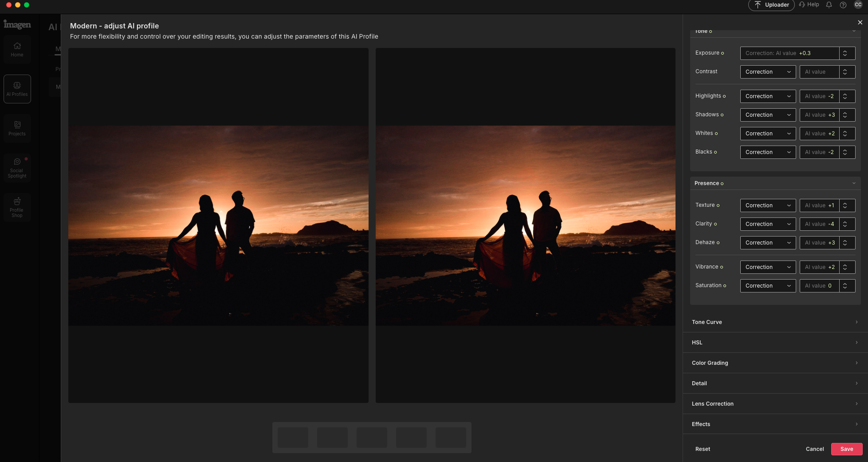
Task: Open the Help link
Action: pyautogui.click(x=809, y=4)
